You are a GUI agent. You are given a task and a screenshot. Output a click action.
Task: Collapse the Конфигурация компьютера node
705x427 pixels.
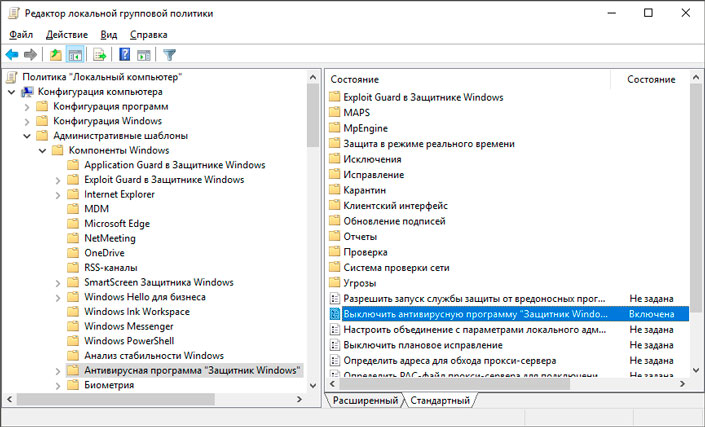click(x=12, y=92)
